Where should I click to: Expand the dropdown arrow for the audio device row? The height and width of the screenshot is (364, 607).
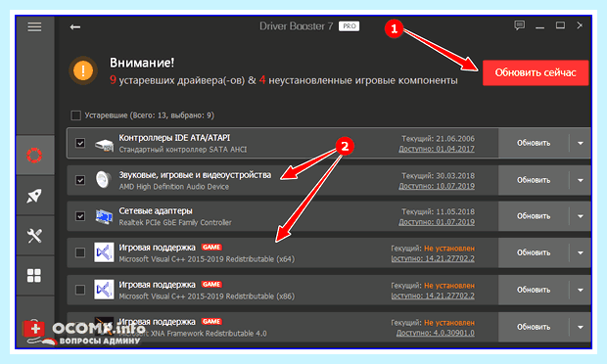[x=581, y=180]
